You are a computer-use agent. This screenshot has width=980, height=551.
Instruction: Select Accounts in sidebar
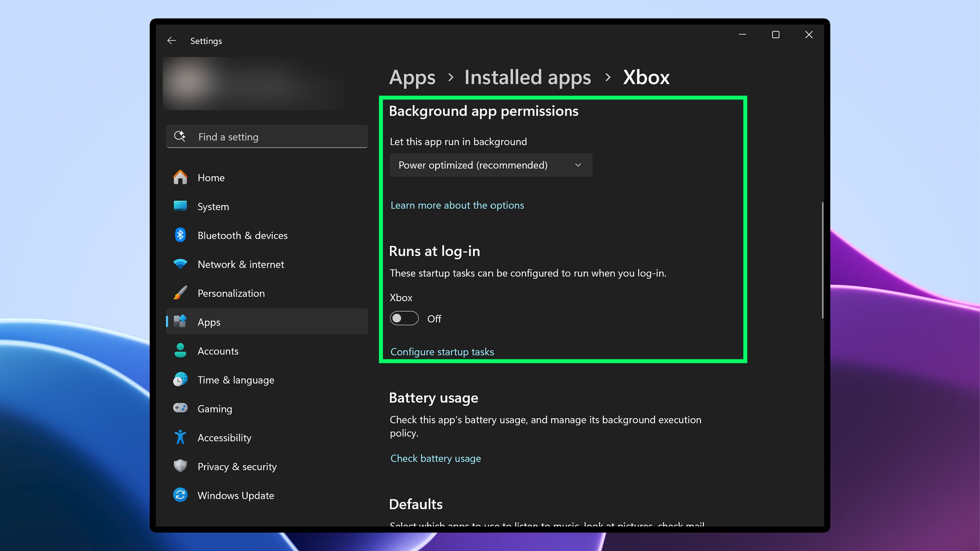(x=267, y=351)
